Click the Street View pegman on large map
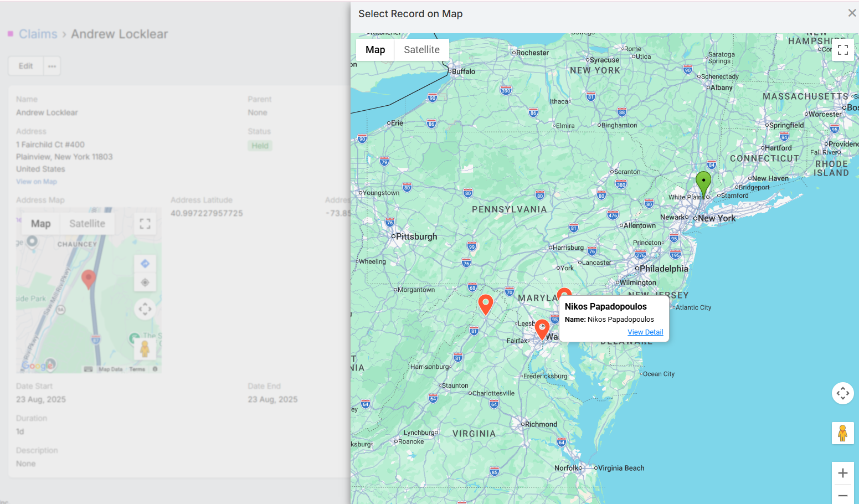Screen dimensions: 859x504 pos(842,433)
